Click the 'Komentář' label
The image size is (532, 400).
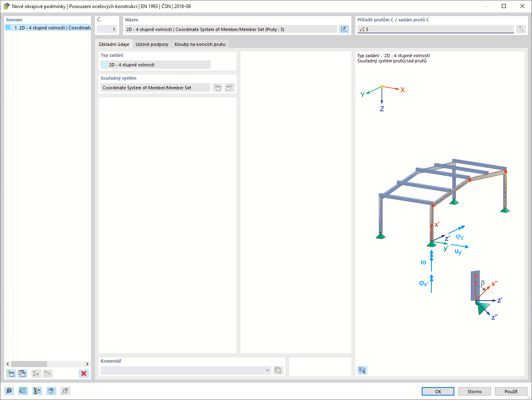111,361
